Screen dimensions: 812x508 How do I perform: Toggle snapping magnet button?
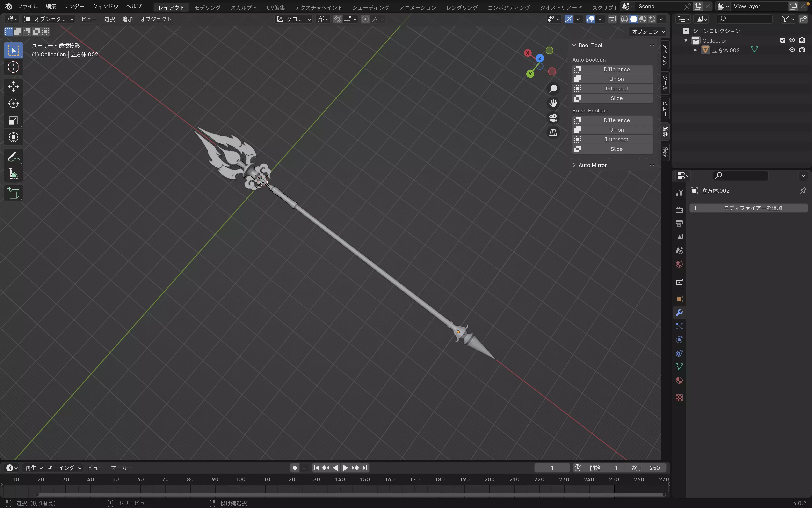click(x=338, y=19)
